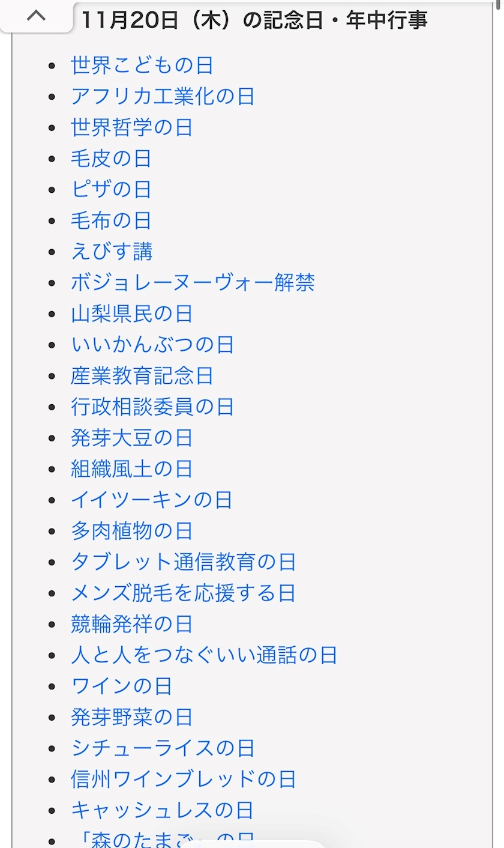Open the 世界哲学の日 link
504x848 pixels.
click(131, 127)
